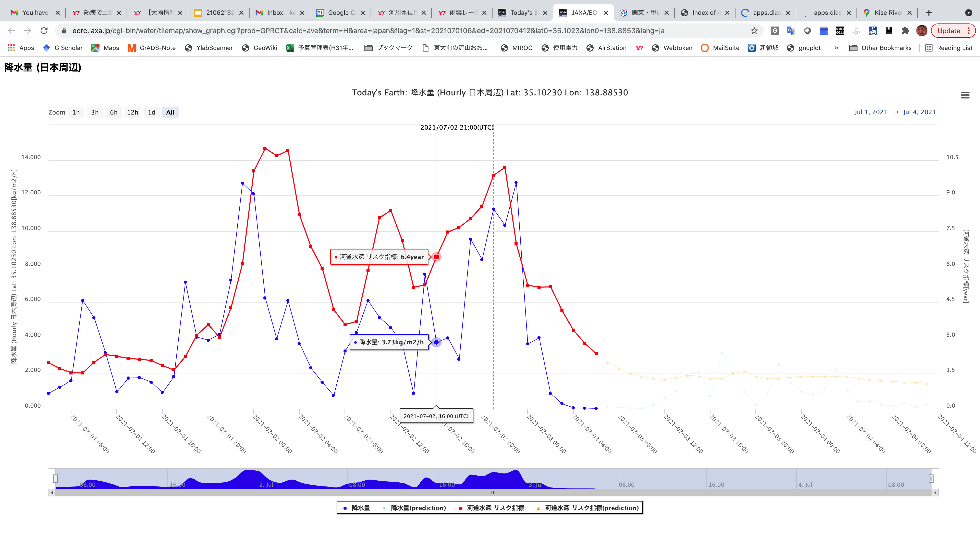The width and height of the screenshot is (980, 551).
Task: Toggle the 降水量(prediction) series in legend
Action: (x=413, y=508)
